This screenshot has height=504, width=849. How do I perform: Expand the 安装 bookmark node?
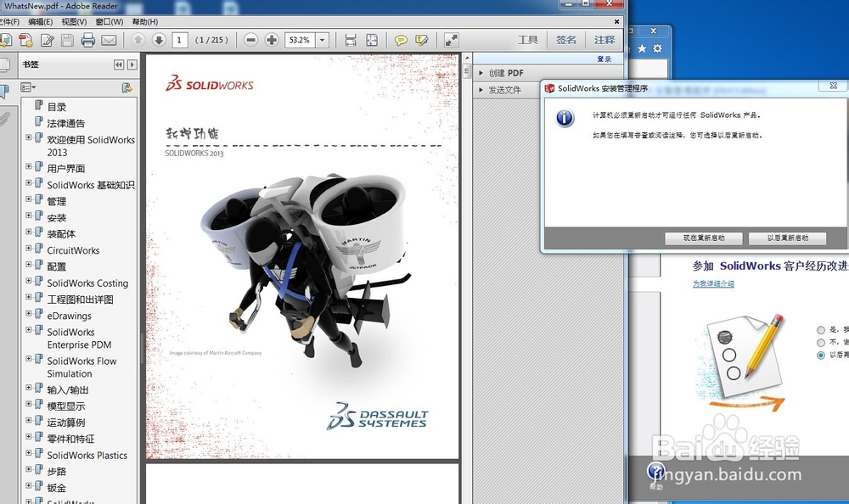tap(29, 216)
